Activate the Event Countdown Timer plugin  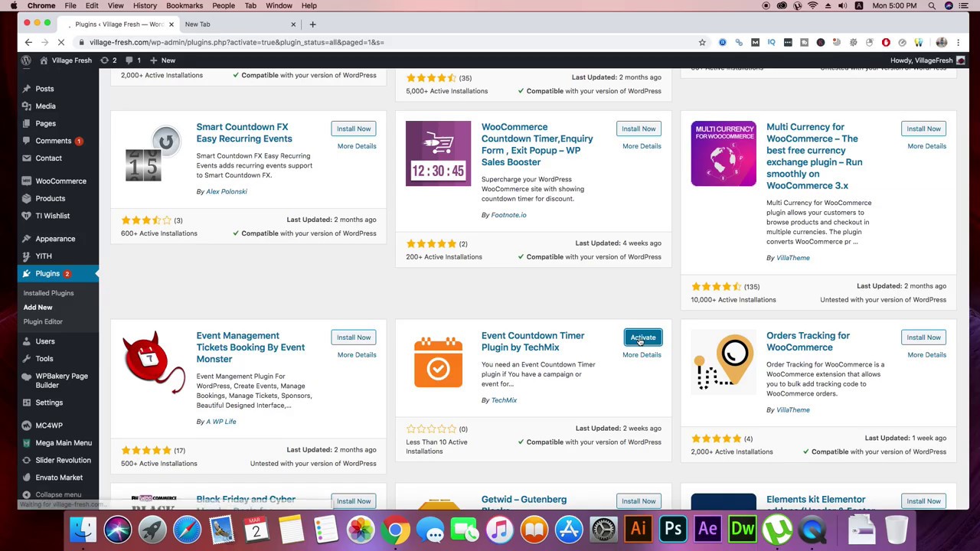[x=642, y=337]
